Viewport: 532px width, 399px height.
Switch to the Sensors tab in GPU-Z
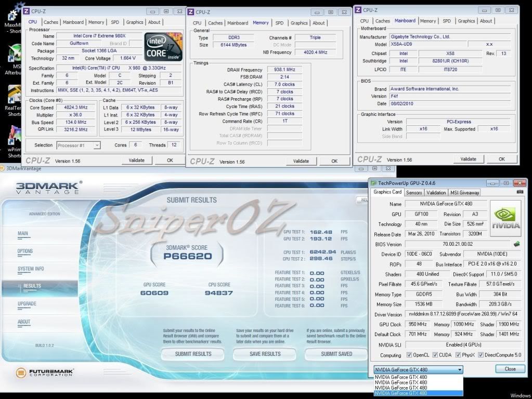pos(414,192)
